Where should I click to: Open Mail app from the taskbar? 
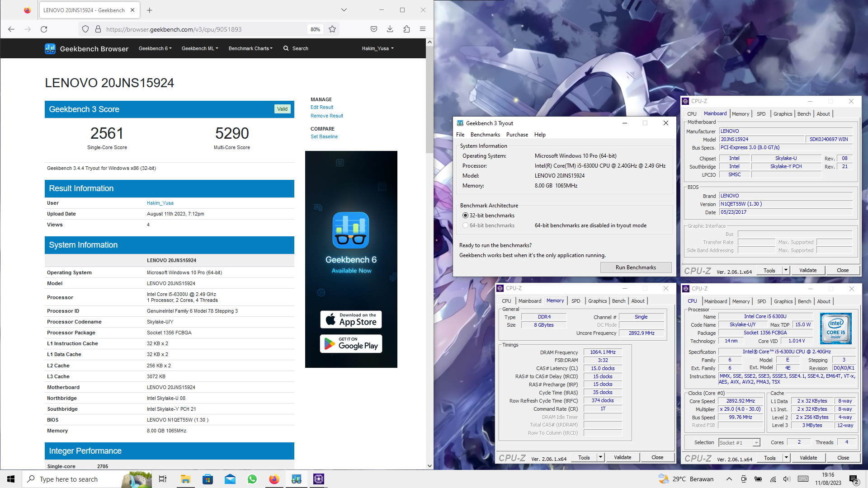[230, 479]
